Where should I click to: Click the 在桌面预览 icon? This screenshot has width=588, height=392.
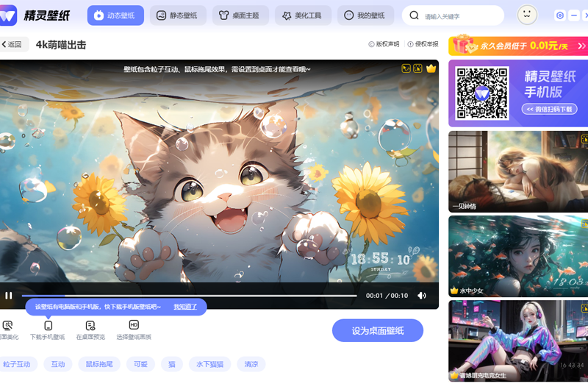click(x=90, y=325)
